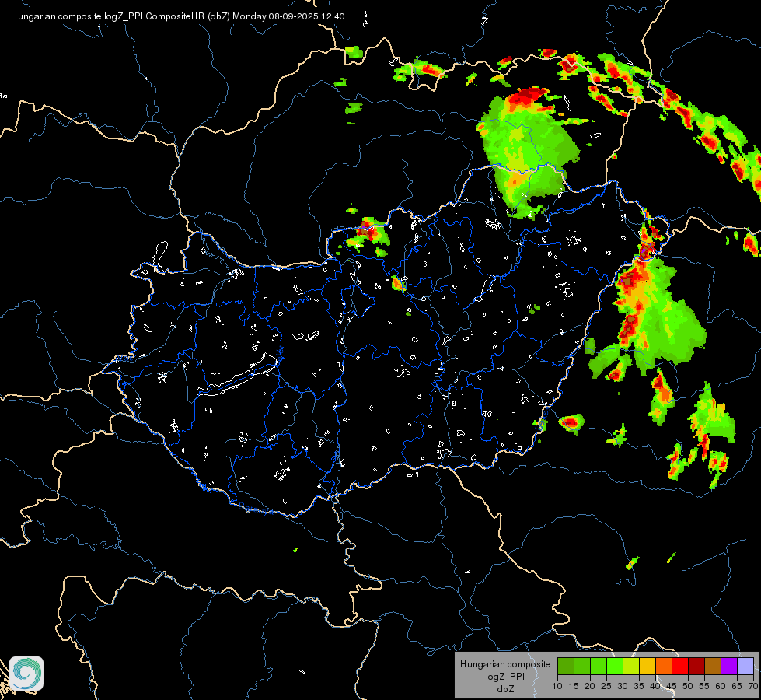Click the 15–20 dBZ green legend swatch
This screenshot has width=761, height=700.
[582, 666]
